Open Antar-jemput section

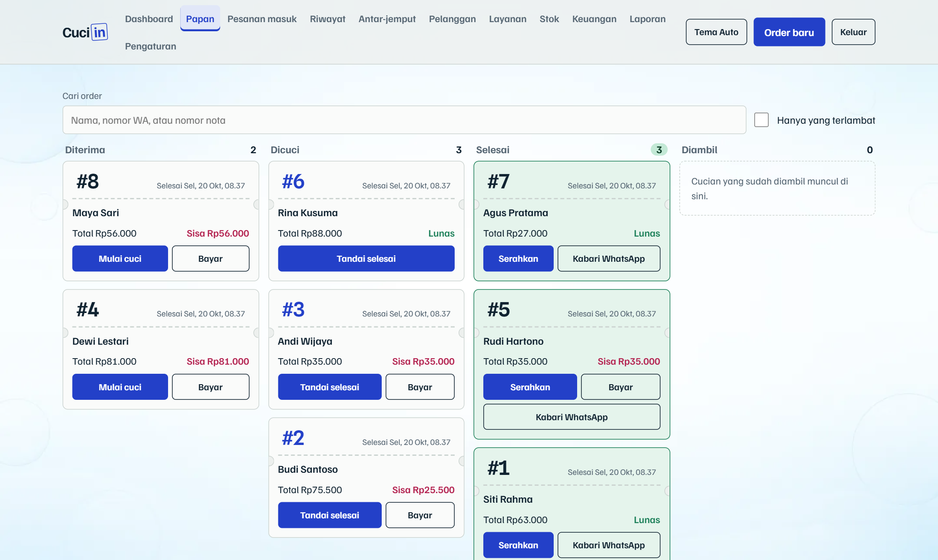(x=387, y=19)
